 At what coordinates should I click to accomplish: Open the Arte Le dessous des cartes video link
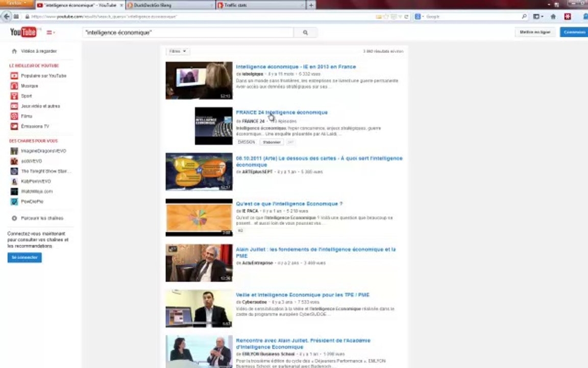coord(319,162)
